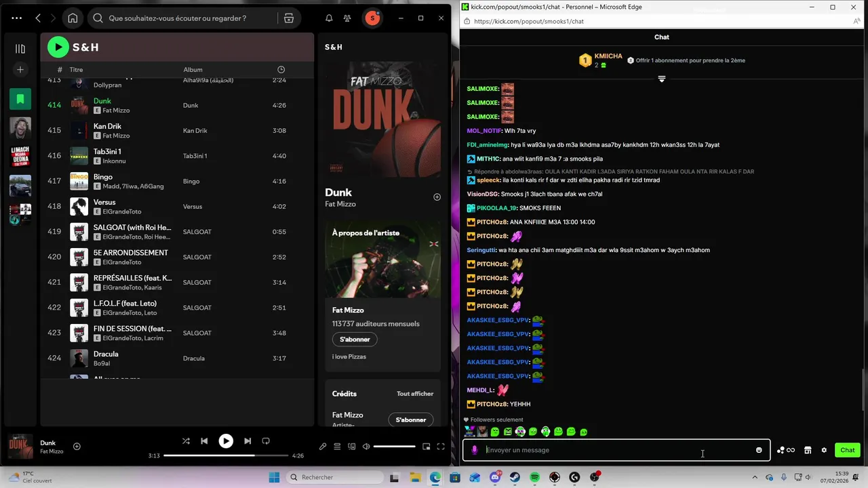Viewport: 868px width, 488px height.
Task: Collapse the leaderboard with chevron below KMIICHA
Action: (x=662, y=79)
